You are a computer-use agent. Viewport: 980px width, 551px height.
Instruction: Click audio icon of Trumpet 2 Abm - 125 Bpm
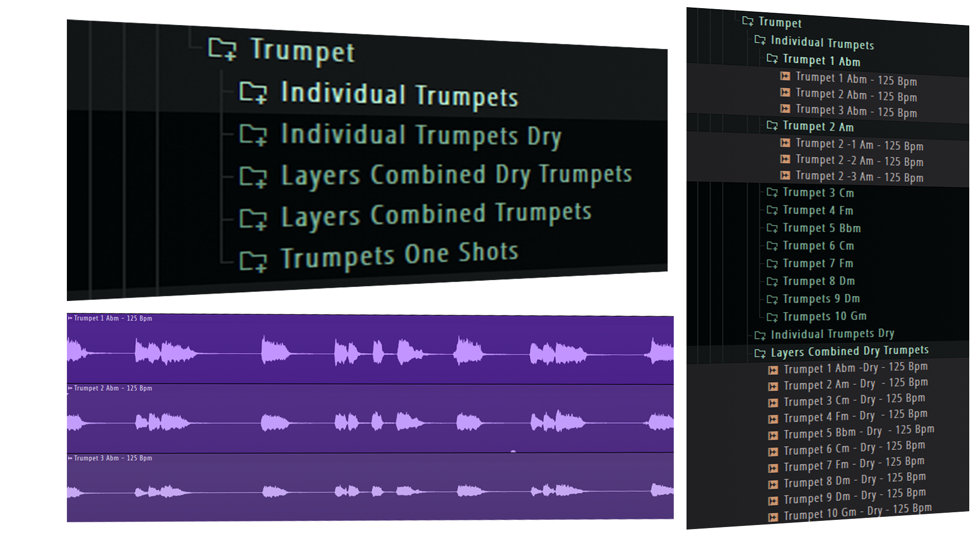[786, 92]
